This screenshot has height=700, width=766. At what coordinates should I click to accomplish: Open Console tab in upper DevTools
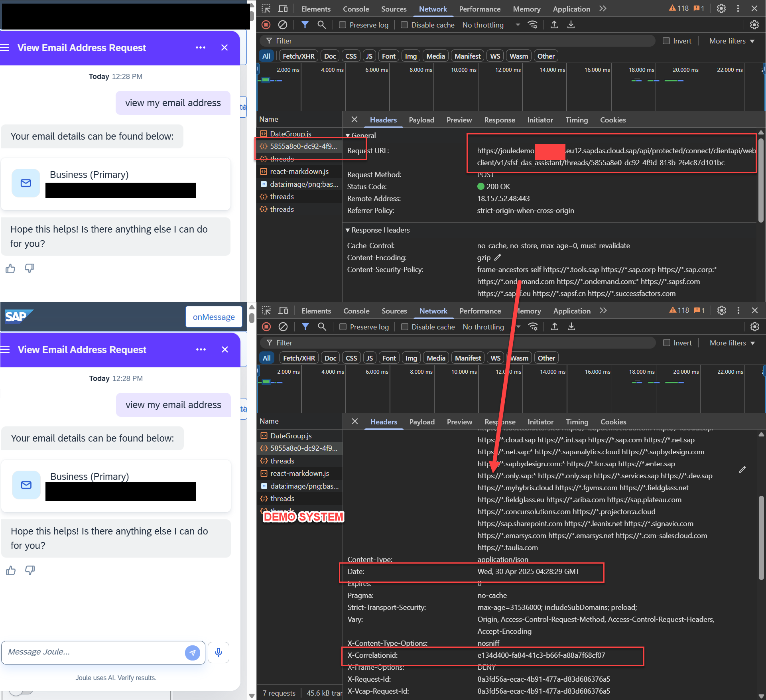pos(356,9)
